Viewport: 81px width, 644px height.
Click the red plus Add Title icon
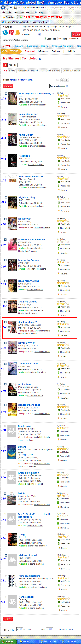point(5,65)
